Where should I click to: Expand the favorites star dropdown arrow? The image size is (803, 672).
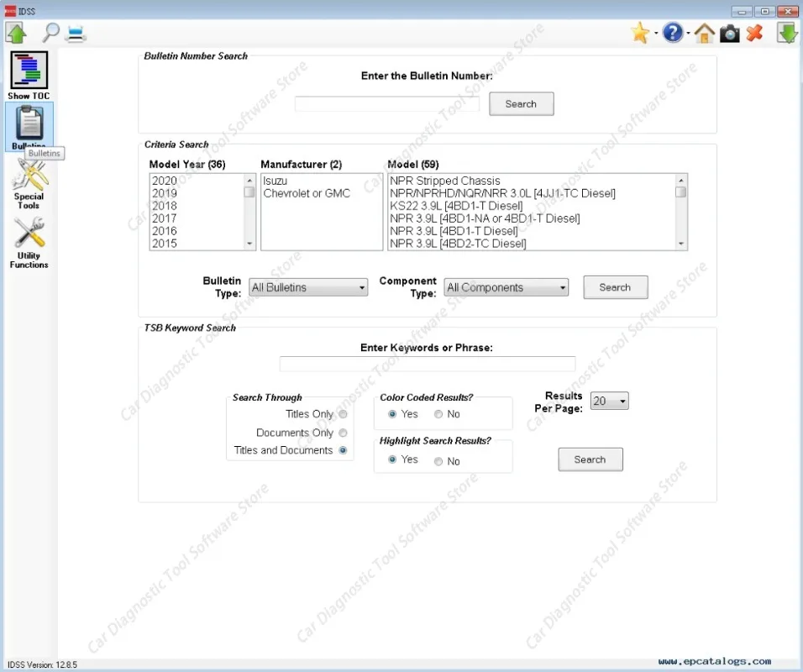[656, 34]
